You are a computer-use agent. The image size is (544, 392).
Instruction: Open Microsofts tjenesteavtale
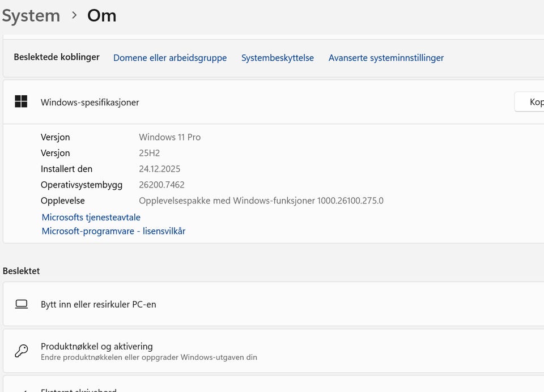pos(91,217)
